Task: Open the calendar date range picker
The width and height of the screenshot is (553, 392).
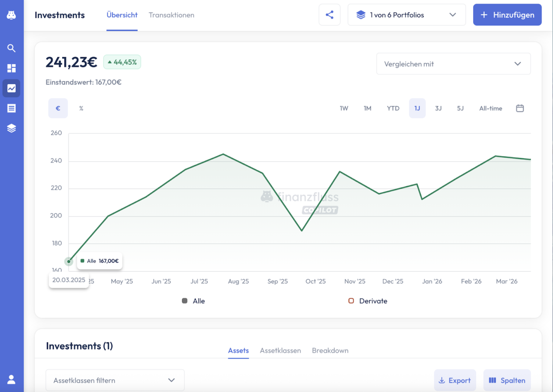Action: coord(520,108)
